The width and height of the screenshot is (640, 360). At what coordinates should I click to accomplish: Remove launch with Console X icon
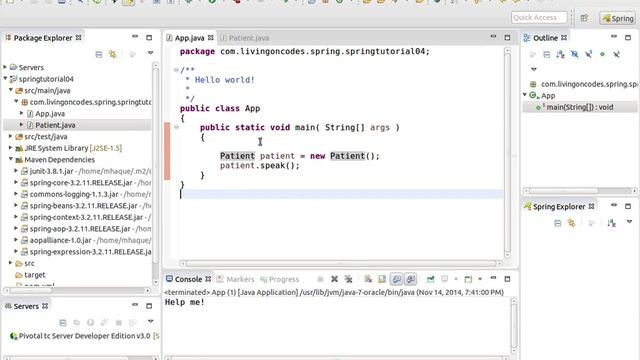(334, 279)
